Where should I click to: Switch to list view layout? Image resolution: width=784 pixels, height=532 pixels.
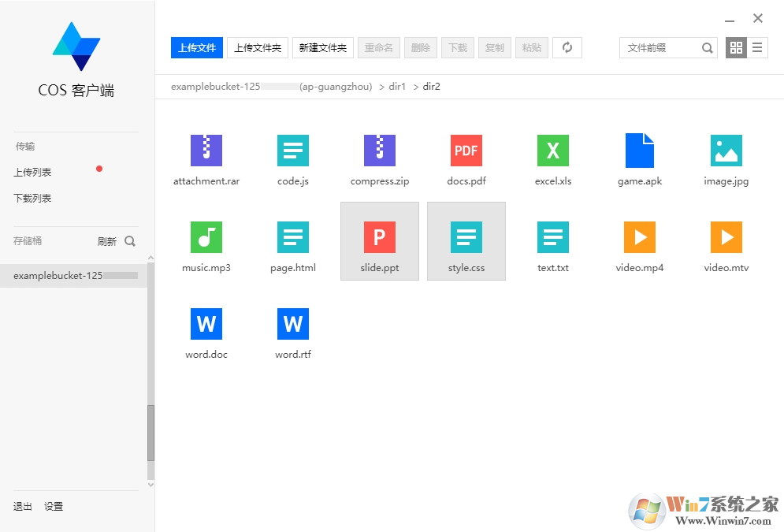pos(757,47)
